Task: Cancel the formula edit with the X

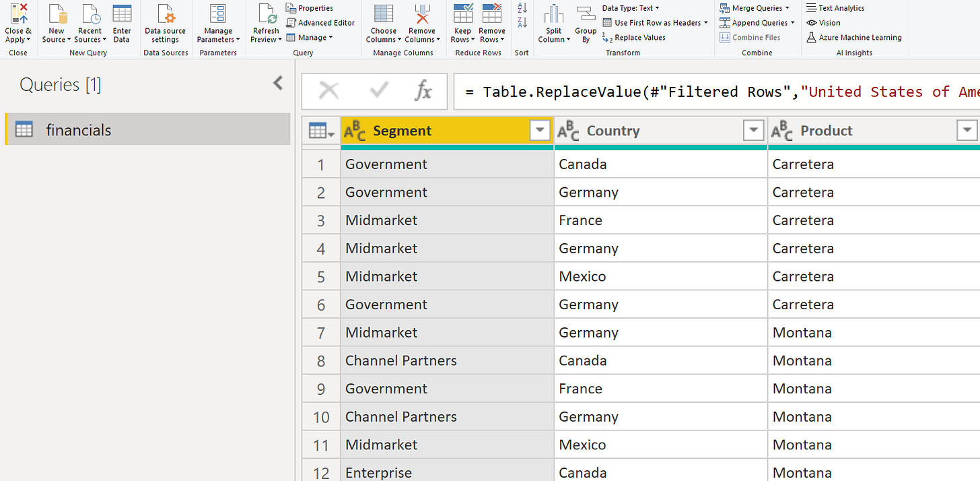Action: [328, 91]
